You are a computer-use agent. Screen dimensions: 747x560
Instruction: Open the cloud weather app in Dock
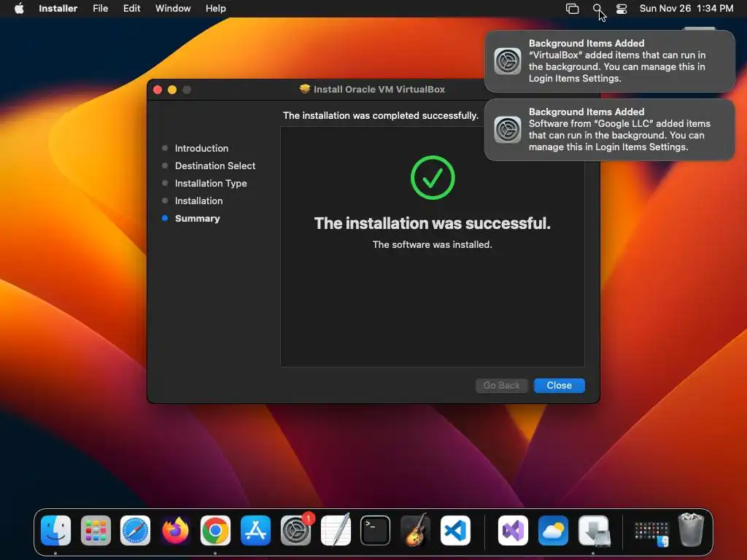point(553,531)
